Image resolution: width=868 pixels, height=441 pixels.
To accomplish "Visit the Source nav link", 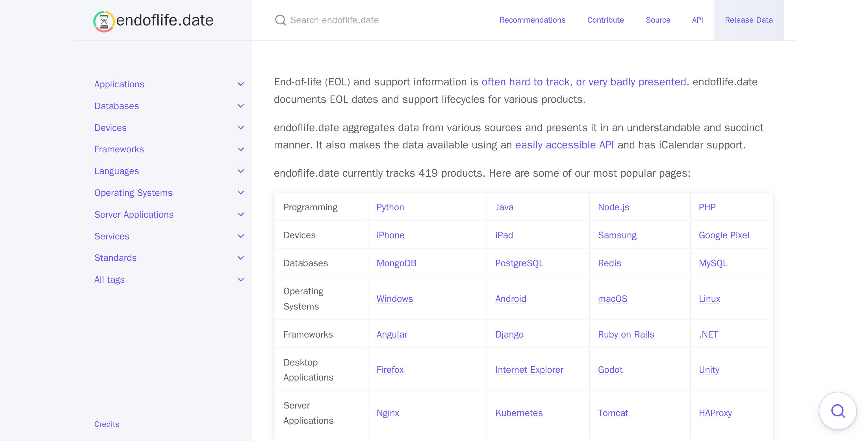I will tap(657, 20).
